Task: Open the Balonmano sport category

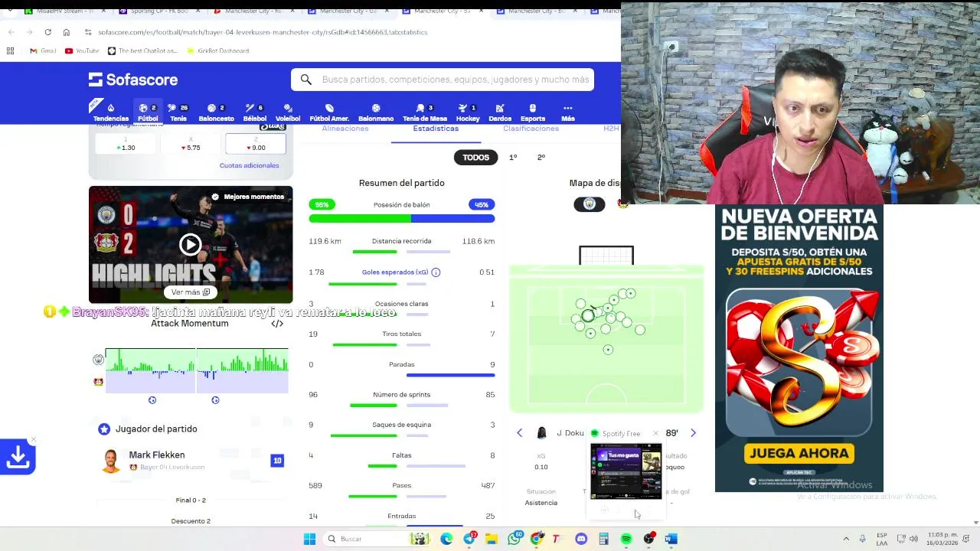Action: click(x=376, y=112)
